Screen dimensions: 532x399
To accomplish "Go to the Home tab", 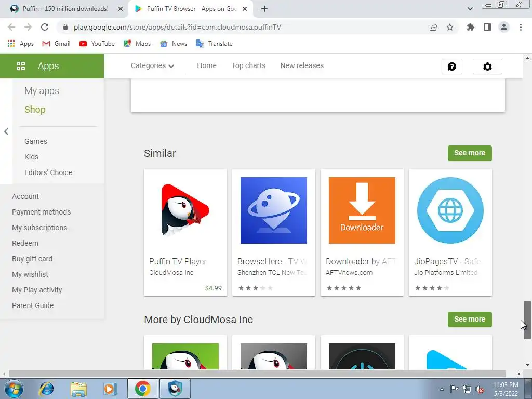I will click(207, 65).
